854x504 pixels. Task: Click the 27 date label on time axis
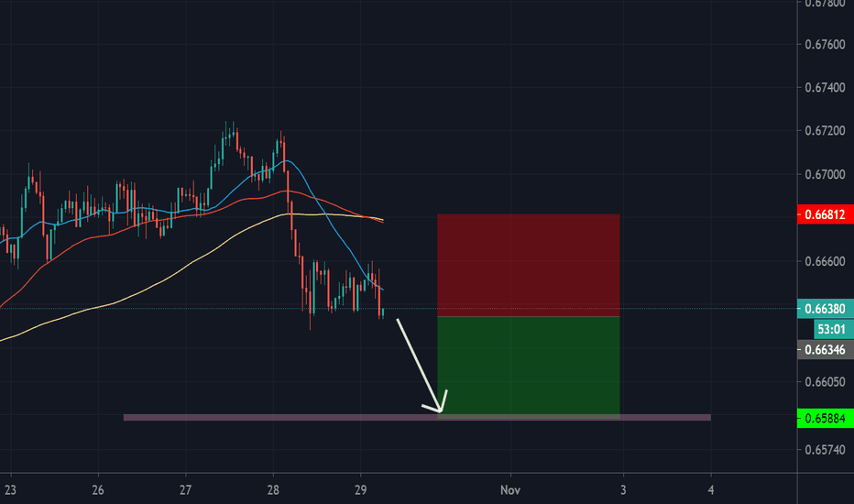coord(185,490)
